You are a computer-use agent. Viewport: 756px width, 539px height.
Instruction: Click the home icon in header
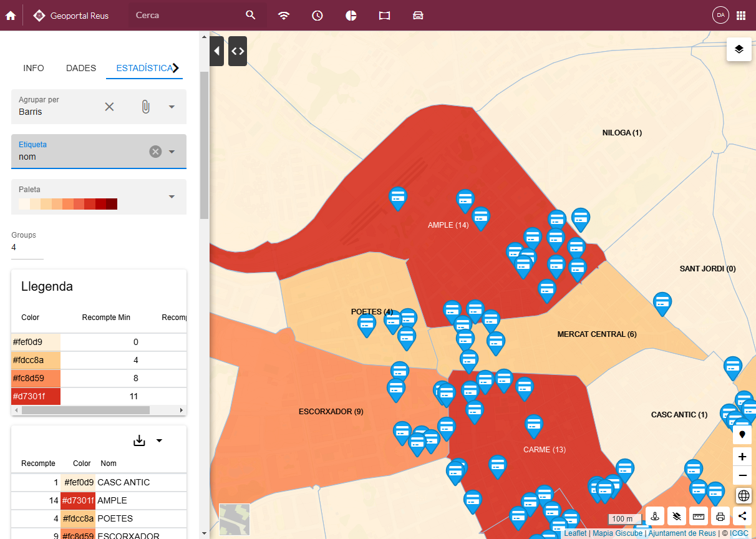tap(11, 16)
